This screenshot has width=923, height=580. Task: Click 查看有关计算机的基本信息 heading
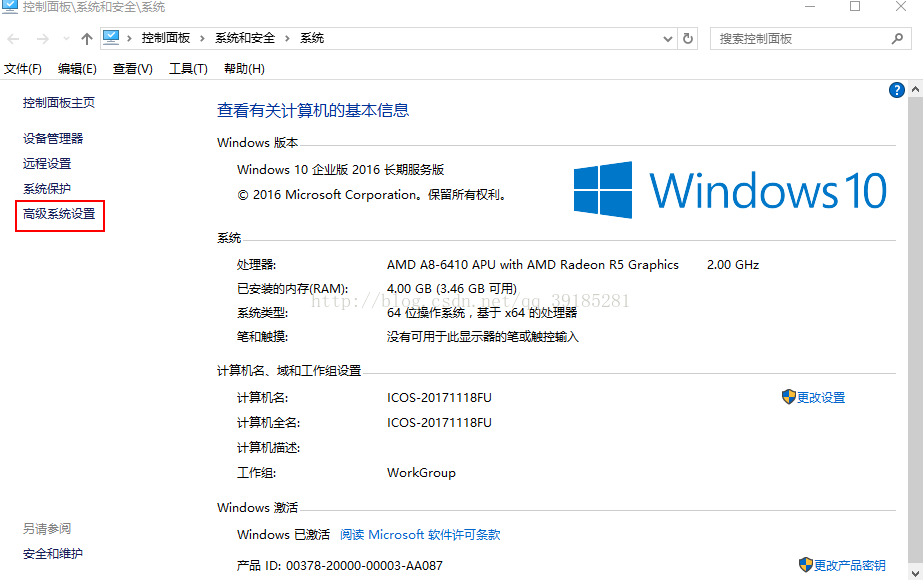tap(313, 110)
